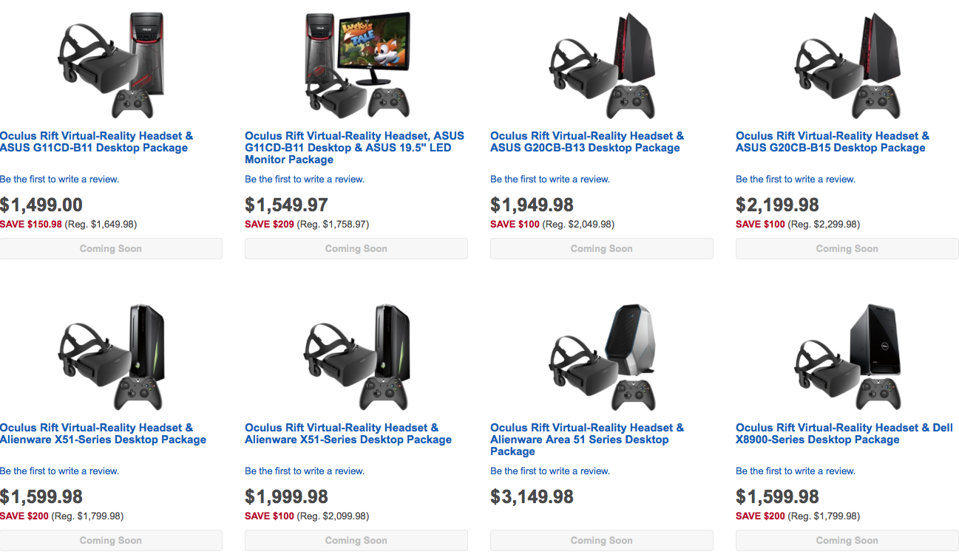The image size is (959, 560).
Task: Click the Alienware Area 51 package product image
Action: [x=601, y=358]
